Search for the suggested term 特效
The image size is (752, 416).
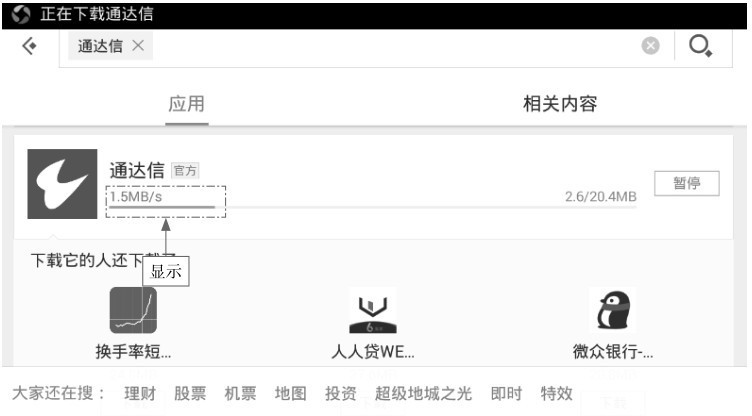coord(556,393)
